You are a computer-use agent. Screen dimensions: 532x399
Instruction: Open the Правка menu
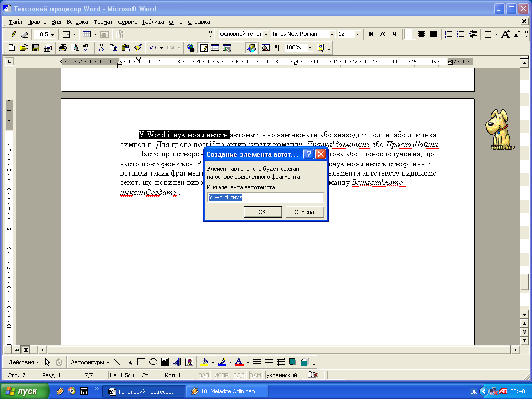[37, 22]
